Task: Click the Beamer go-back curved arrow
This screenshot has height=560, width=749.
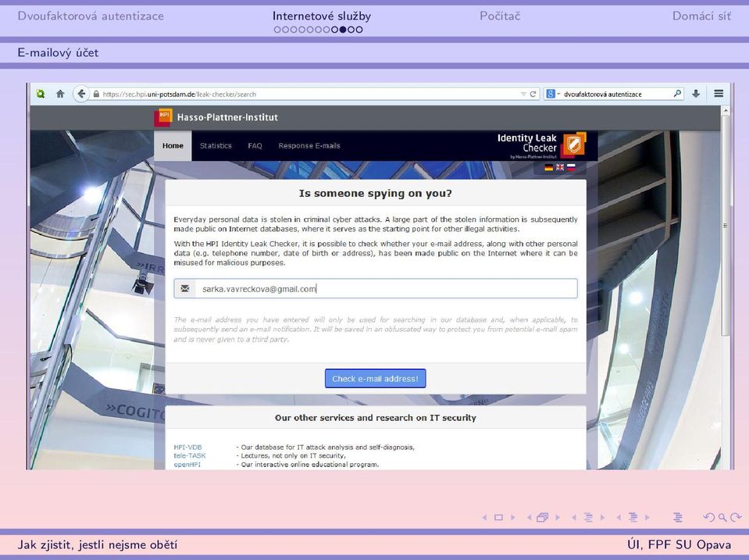Action: (709, 518)
